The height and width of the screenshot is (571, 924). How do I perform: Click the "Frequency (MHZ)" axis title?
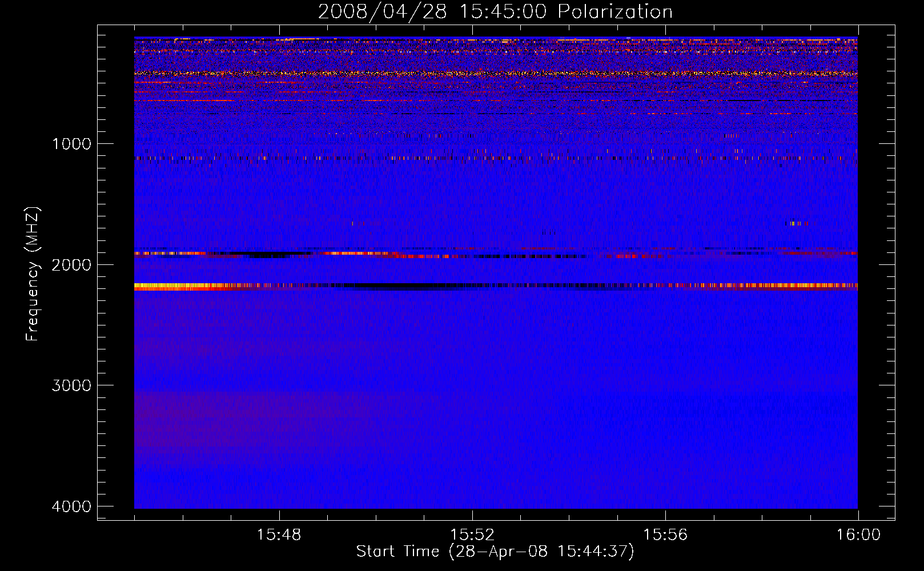click(33, 274)
